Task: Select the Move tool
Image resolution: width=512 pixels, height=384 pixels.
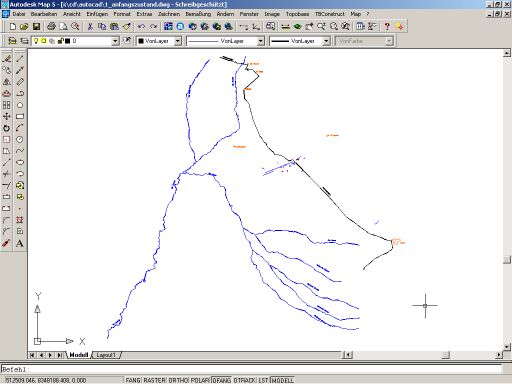Action: click(7, 116)
